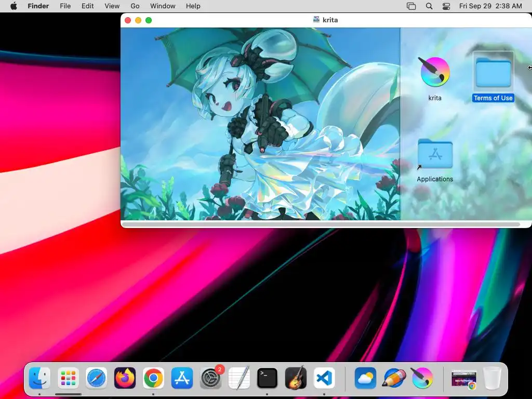Open Terminal from the Dock

coord(268,378)
